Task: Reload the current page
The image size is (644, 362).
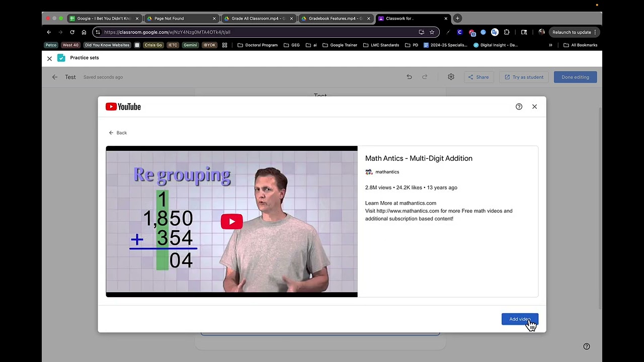Action: 72,32
